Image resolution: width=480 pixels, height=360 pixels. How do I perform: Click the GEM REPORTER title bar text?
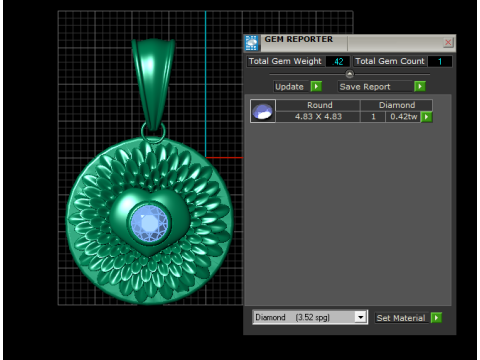(x=299, y=39)
